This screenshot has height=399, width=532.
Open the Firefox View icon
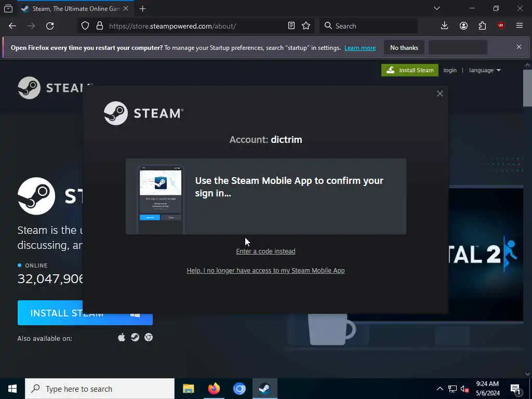click(x=8, y=9)
